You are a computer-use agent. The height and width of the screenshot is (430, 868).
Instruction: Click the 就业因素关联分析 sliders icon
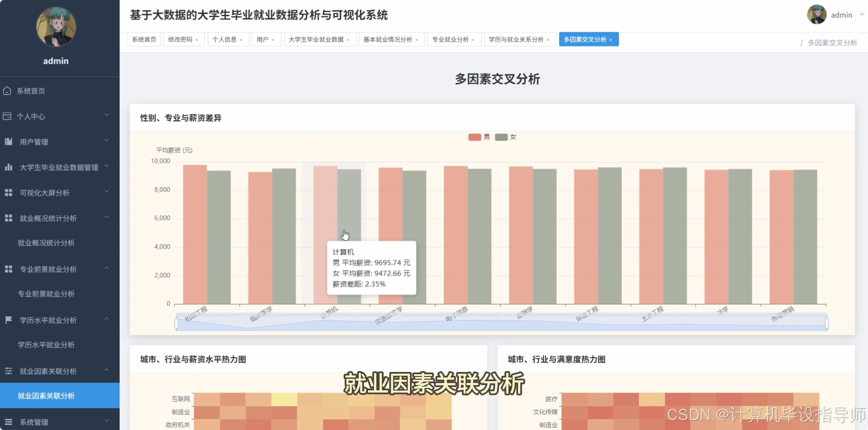pos(8,370)
